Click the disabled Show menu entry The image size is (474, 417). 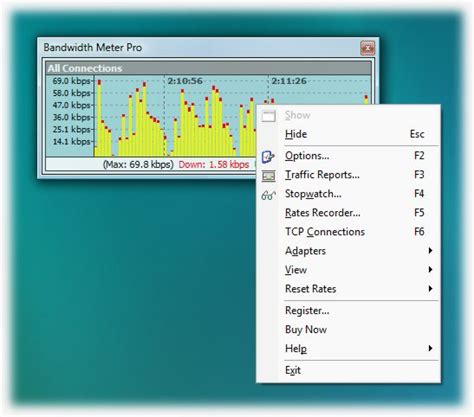[348, 115]
